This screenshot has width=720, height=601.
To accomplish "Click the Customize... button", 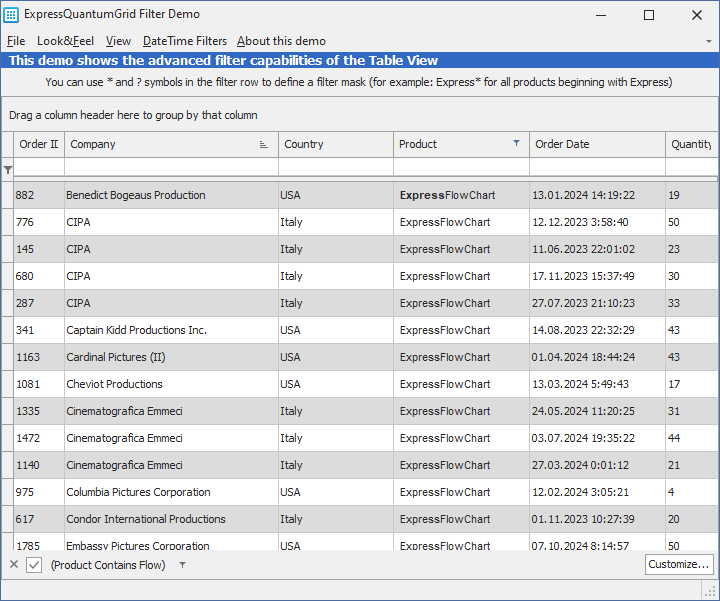I will [x=679, y=564].
